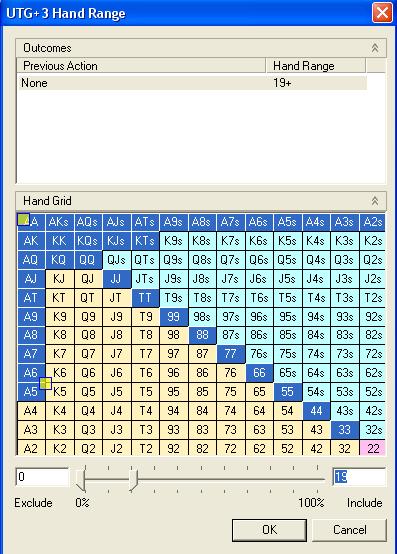Select the J7s hand cell
Image resolution: width=397 pixels, height=554 pixels.
pyautogui.click(x=231, y=279)
